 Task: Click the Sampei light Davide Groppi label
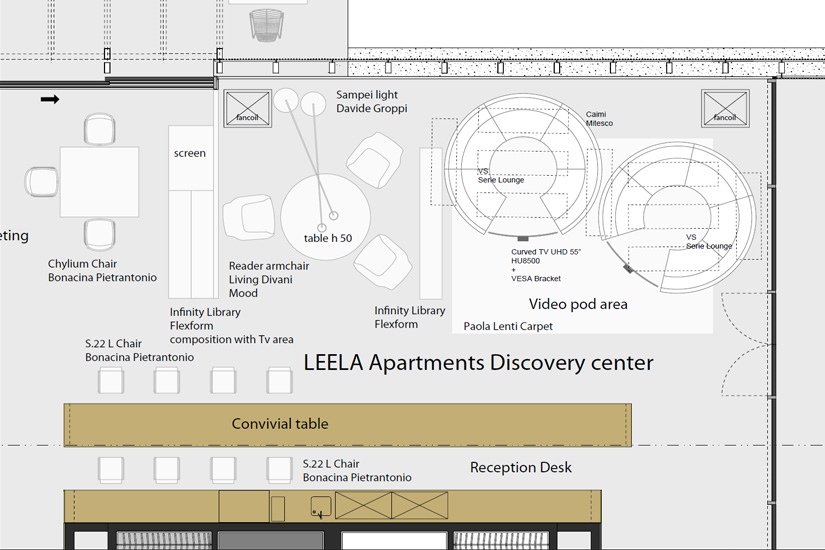(x=371, y=101)
